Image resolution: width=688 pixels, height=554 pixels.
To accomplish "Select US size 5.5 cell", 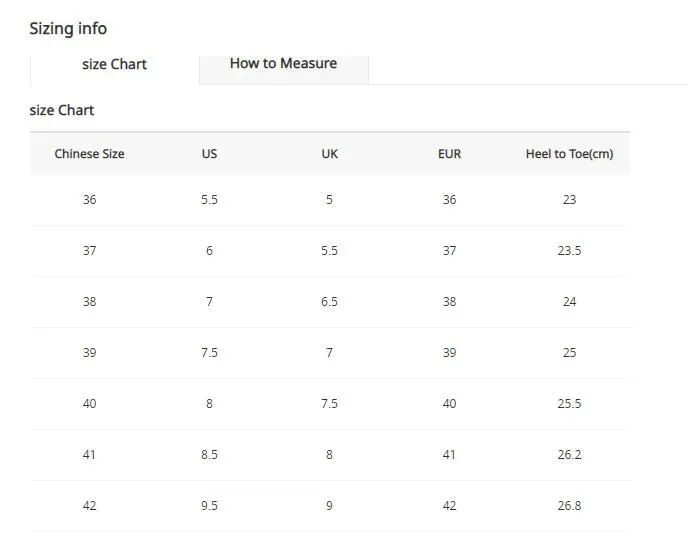I will [x=209, y=200].
